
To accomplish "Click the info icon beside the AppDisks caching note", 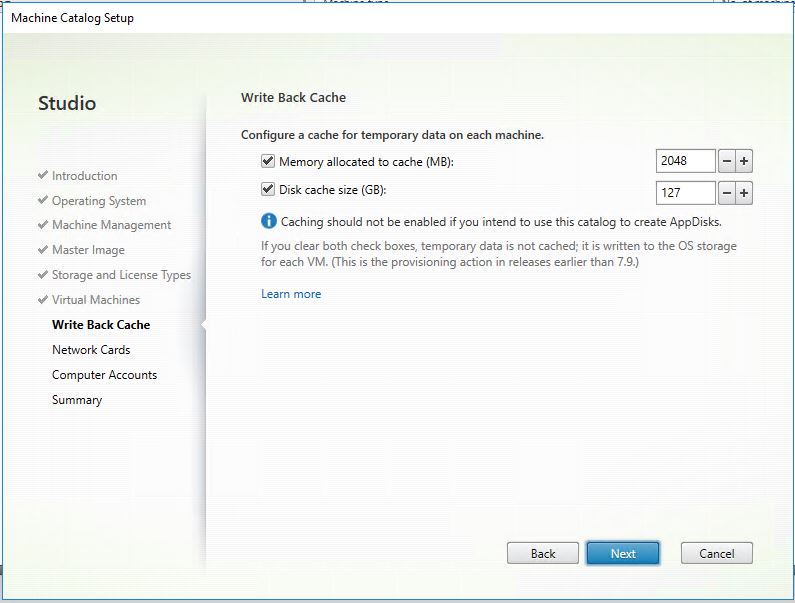I will pyautogui.click(x=268, y=221).
